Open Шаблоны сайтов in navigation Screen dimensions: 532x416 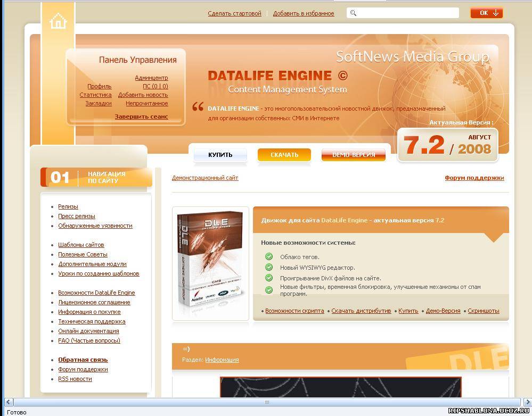(81, 245)
